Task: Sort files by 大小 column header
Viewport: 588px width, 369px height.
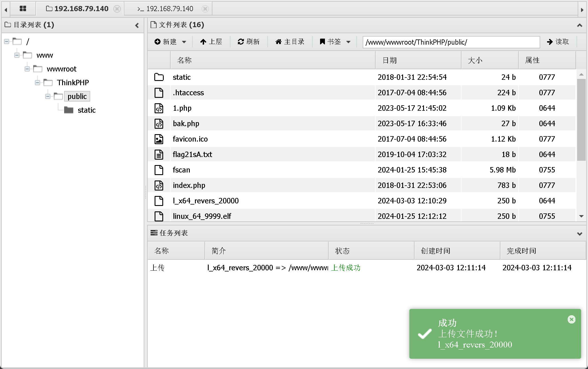Action: coord(490,60)
